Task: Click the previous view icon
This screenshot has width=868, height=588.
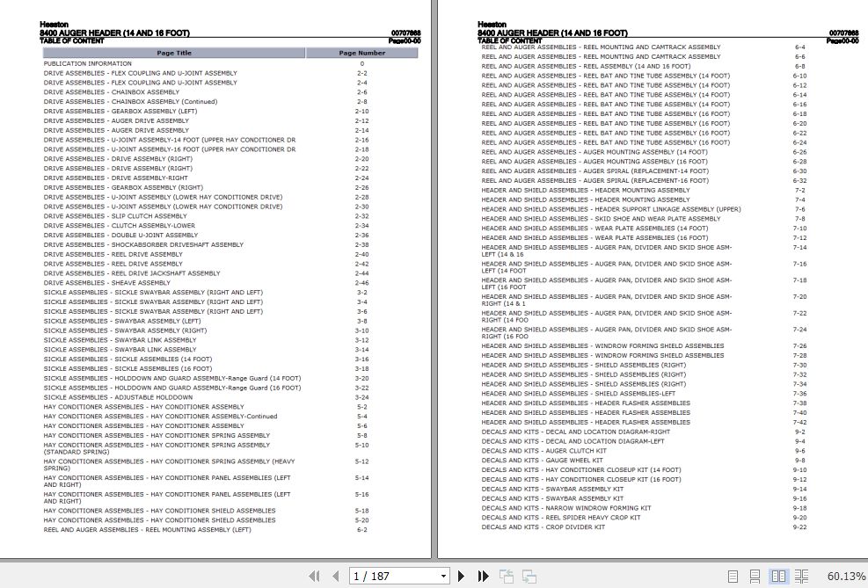Action: click(x=506, y=576)
